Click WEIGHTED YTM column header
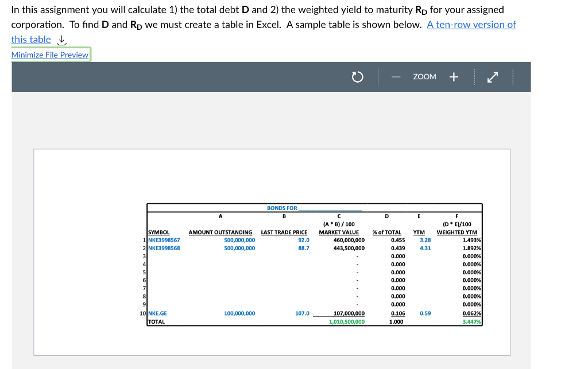This screenshot has height=369, width=588. (x=457, y=232)
